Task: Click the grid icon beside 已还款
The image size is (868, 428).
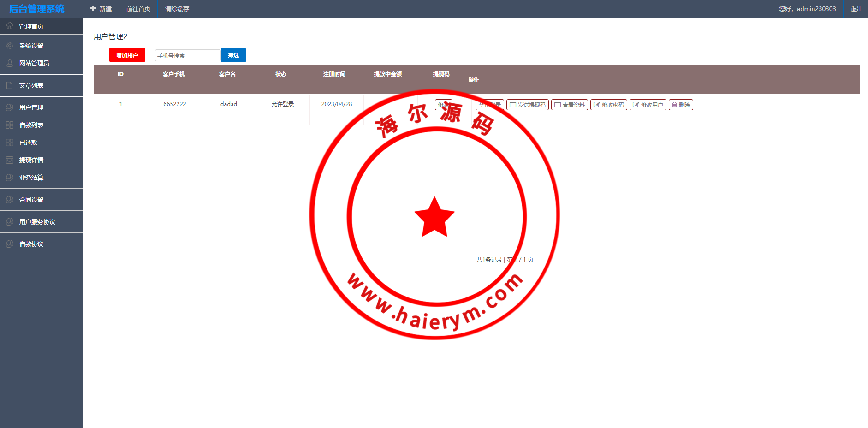Action: click(x=10, y=143)
